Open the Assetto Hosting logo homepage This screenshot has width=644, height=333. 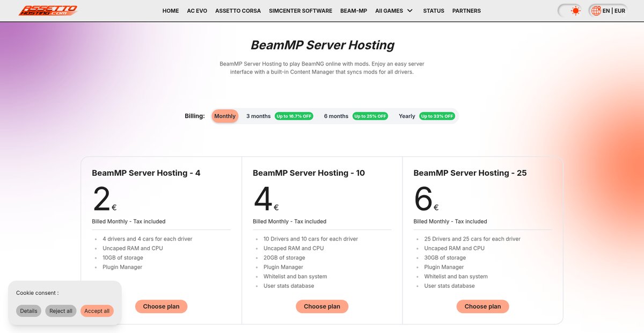tap(48, 10)
